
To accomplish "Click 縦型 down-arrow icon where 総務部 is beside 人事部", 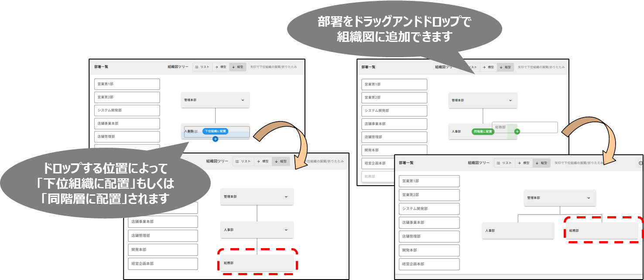I will tap(537, 163).
